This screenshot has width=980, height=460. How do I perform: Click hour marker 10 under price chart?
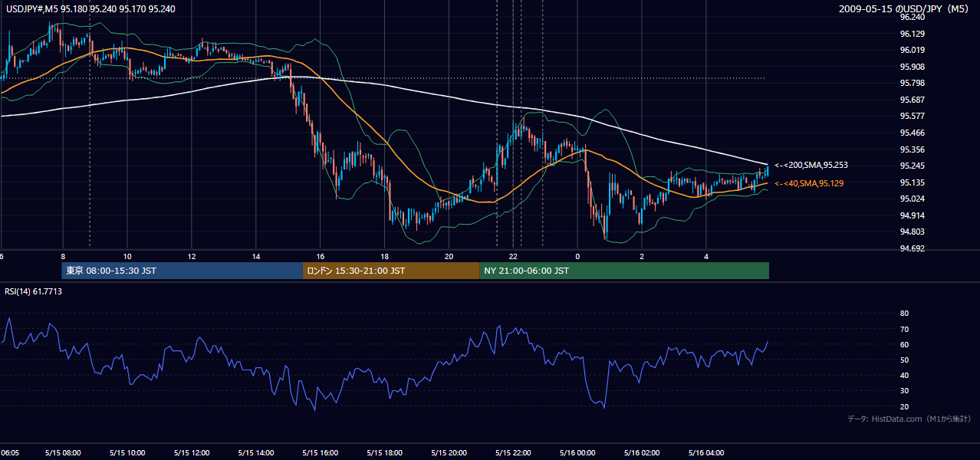click(x=127, y=256)
